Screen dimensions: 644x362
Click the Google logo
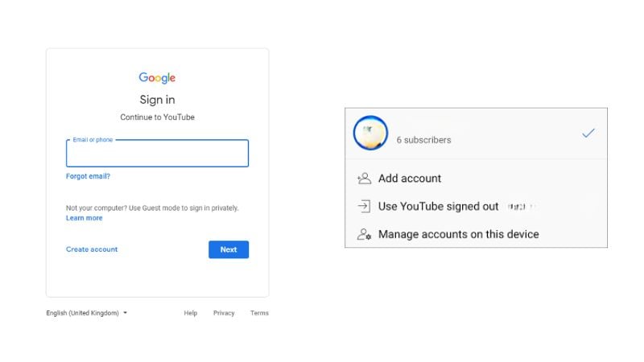click(x=157, y=78)
